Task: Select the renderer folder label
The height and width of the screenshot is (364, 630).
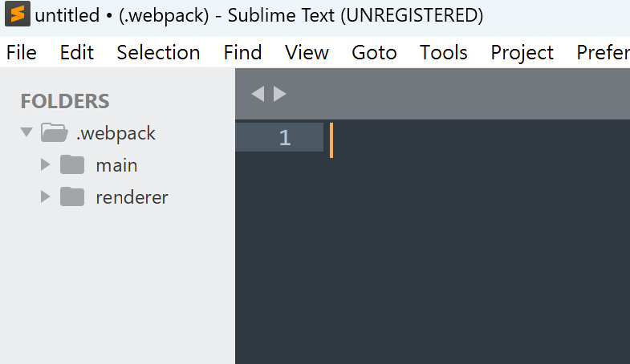Action: click(x=132, y=197)
